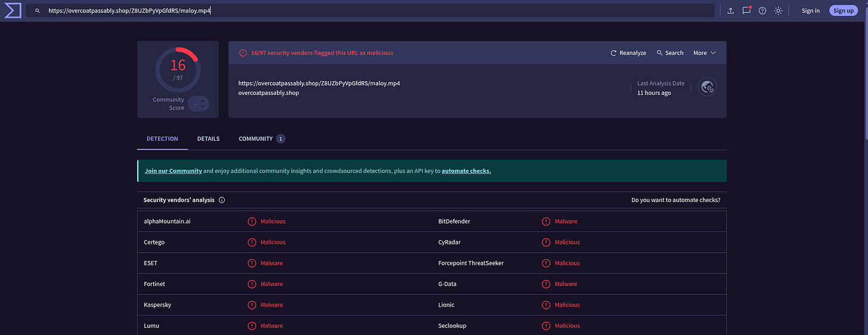This screenshot has width=868, height=335.
Task: Expand the More dropdown menu
Action: 704,53
